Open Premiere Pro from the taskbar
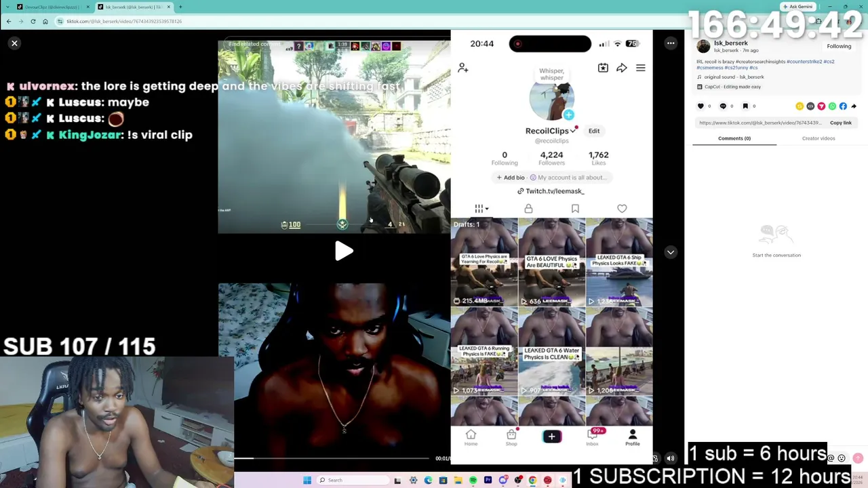Image resolution: width=868 pixels, height=488 pixels. point(488,481)
